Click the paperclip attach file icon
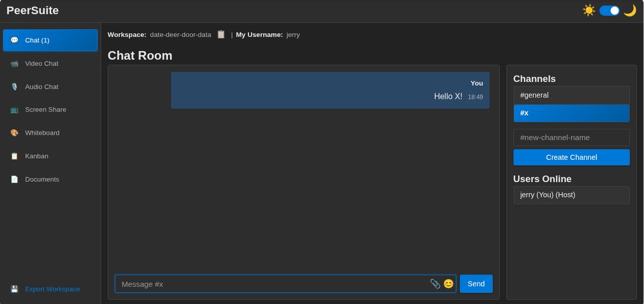The height and width of the screenshot is (304, 644). point(435,284)
